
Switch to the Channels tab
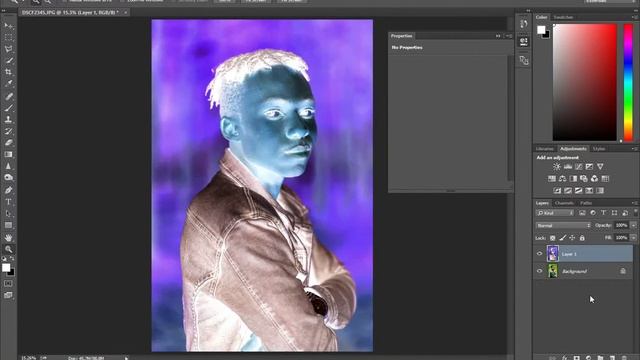564,203
